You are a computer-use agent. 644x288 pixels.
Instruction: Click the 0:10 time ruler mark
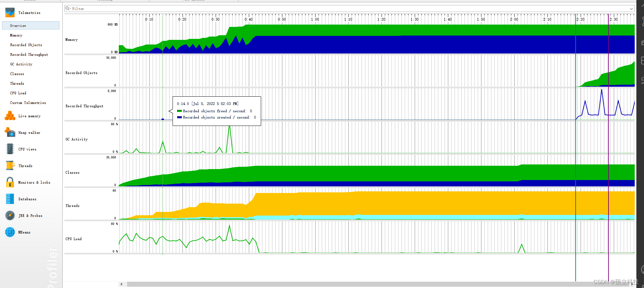149,19
